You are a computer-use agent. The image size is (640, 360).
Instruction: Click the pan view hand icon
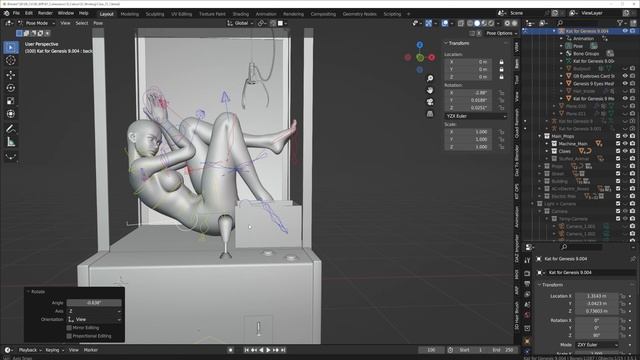430,90
